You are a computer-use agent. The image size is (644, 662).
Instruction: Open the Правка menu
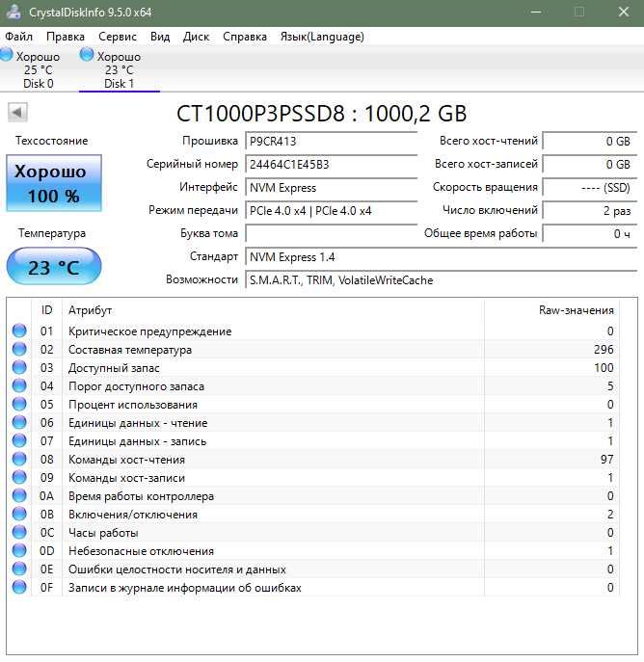66,37
